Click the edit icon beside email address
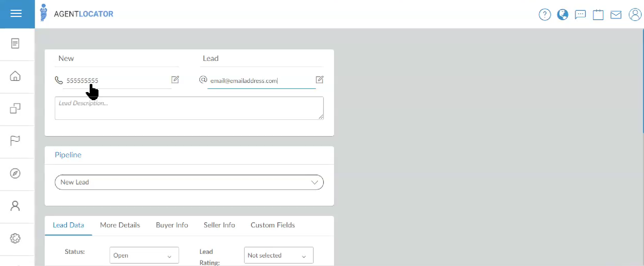This screenshot has height=266, width=644. click(x=319, y=80)
